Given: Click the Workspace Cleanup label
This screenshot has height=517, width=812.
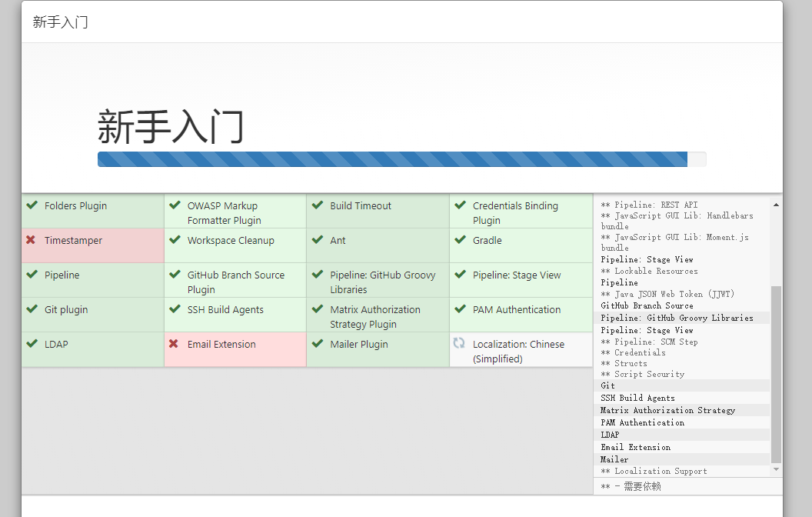Looking at the screenshot, I should pyautogui.click(x=231, y=240).
